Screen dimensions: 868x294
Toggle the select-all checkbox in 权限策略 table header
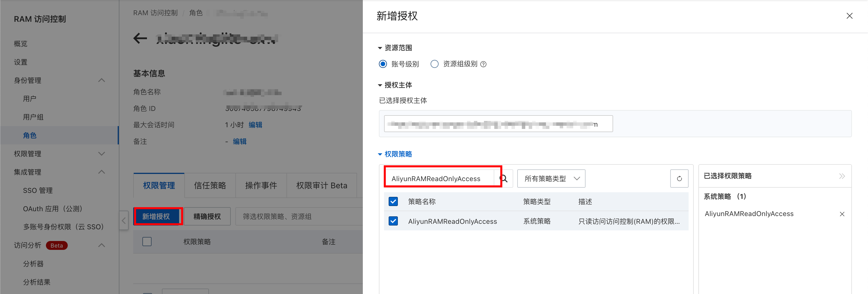point(147,242)
